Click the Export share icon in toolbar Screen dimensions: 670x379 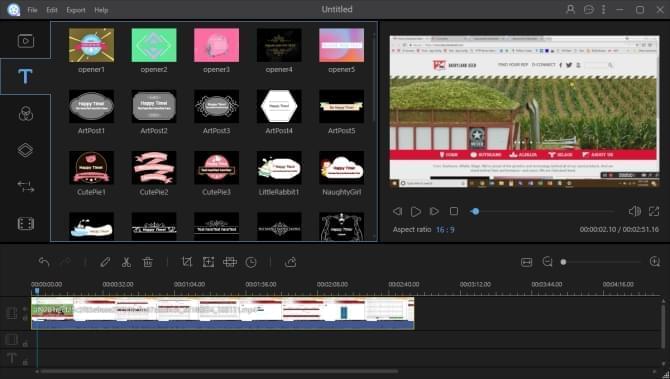pos(291,262)
